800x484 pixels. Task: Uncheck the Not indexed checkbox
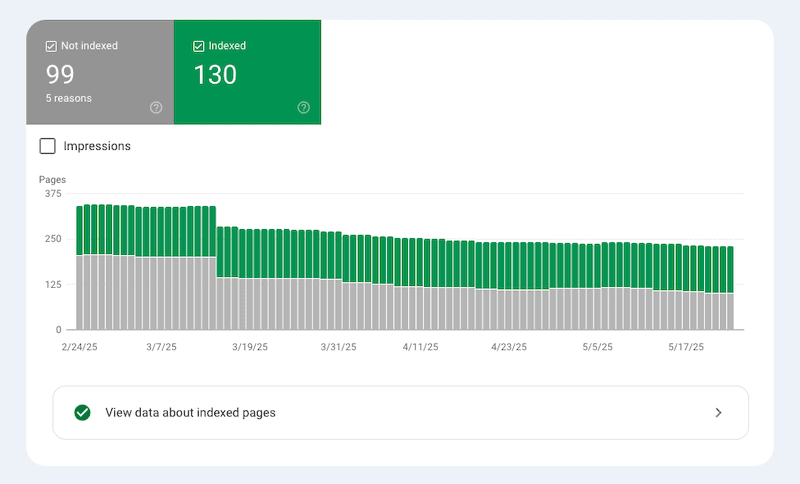(51, 46)
